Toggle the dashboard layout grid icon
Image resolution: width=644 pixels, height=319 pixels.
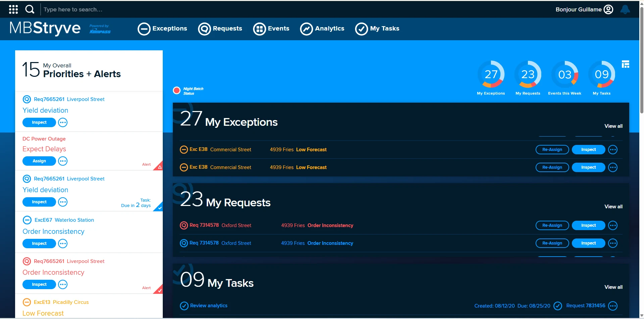tap(626, 64)
